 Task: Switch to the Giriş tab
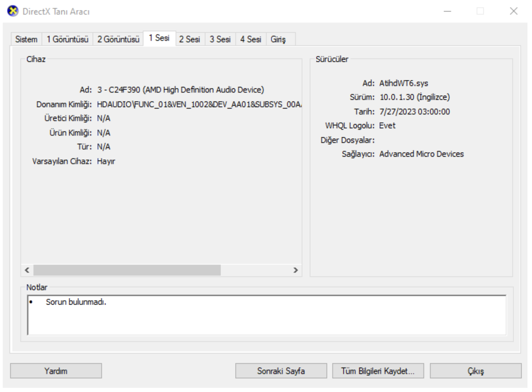pyautogui.click(x=278, y=39)
